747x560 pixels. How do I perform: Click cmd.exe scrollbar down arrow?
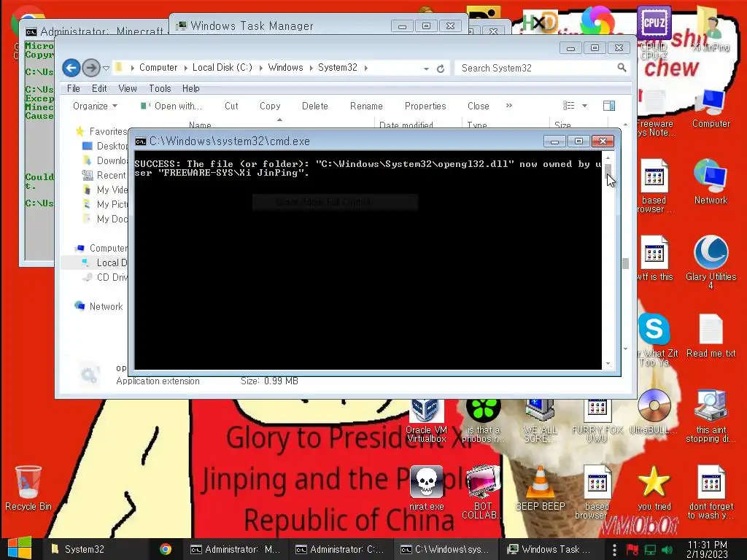(x=608, y=364)
